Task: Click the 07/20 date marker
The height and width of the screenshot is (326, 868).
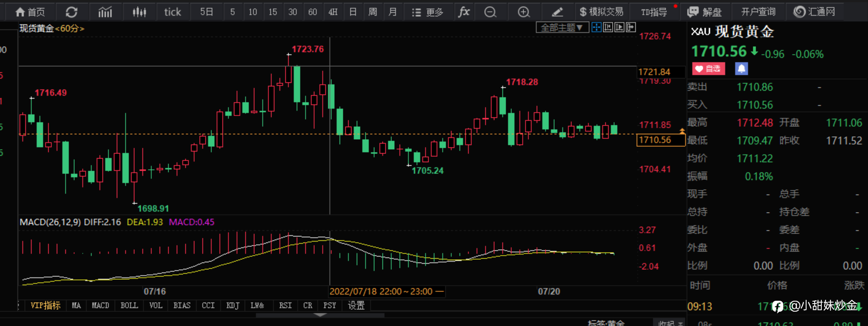Action: (x=549, y=291)
